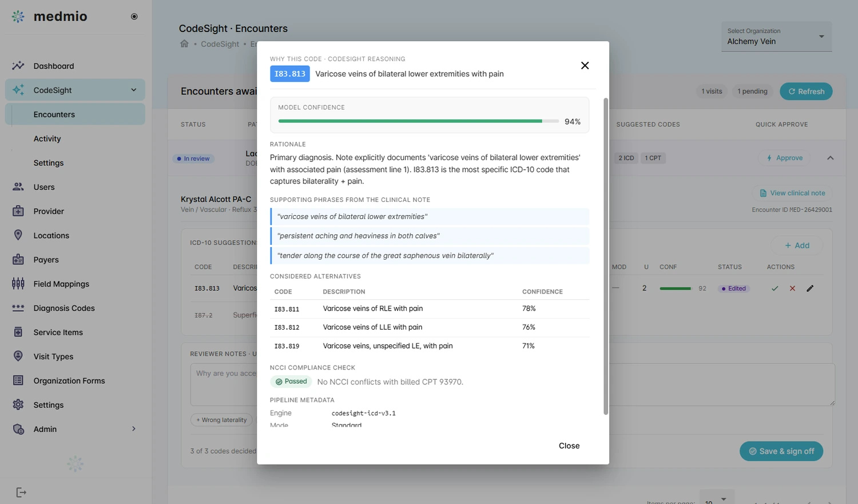
Task: Click the Payers icon
Action: [x=18, y=260]
